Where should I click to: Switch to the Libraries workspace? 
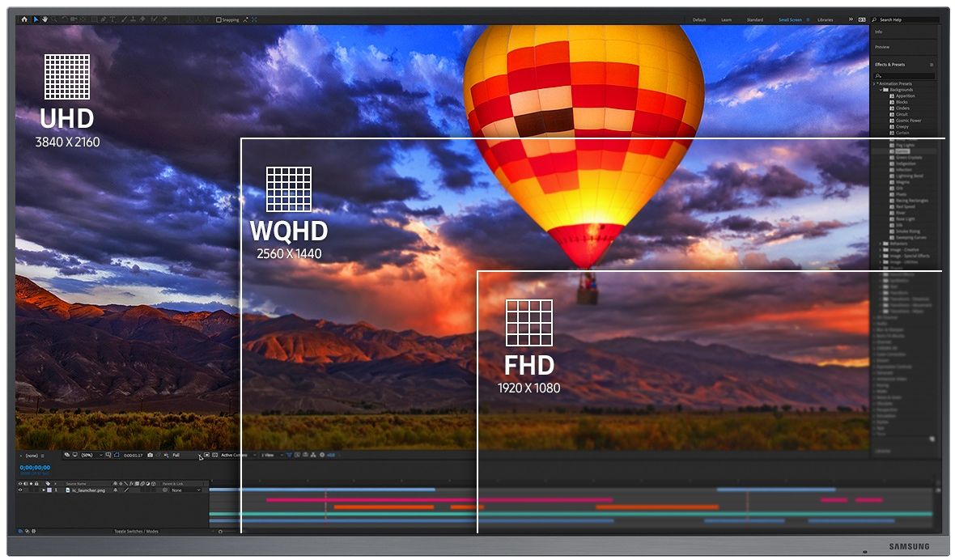pos(826,19)
